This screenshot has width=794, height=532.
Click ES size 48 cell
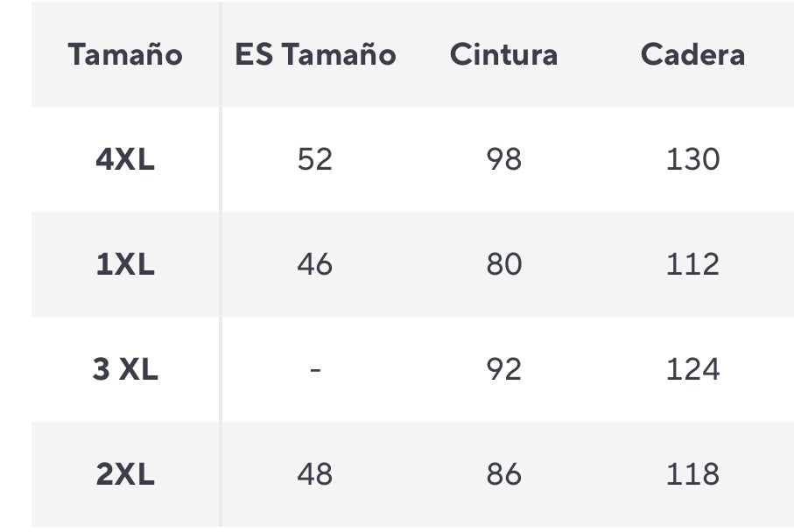click(x=315, y=474)
